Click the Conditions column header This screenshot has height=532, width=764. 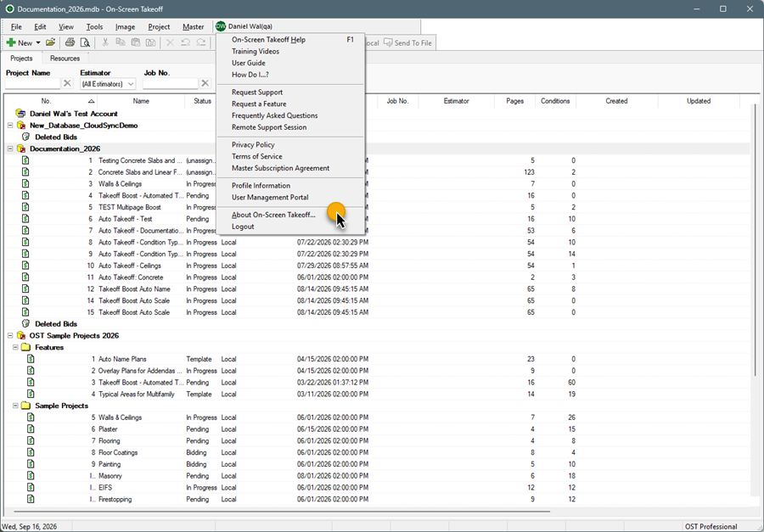click(555, 101)
